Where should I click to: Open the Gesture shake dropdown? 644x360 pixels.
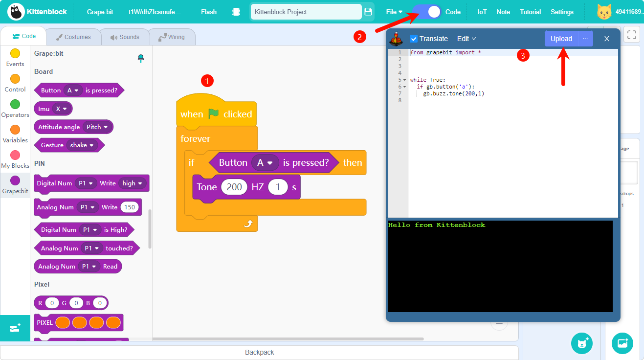click(82, 145)
